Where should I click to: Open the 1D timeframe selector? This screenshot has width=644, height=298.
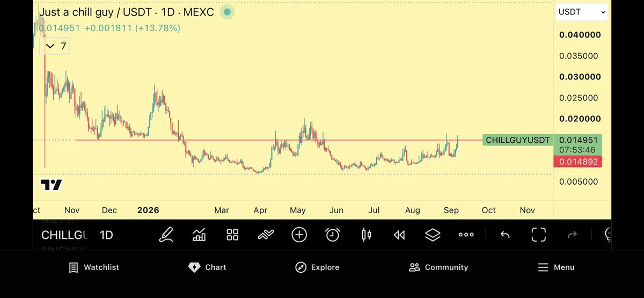[106, 235]
